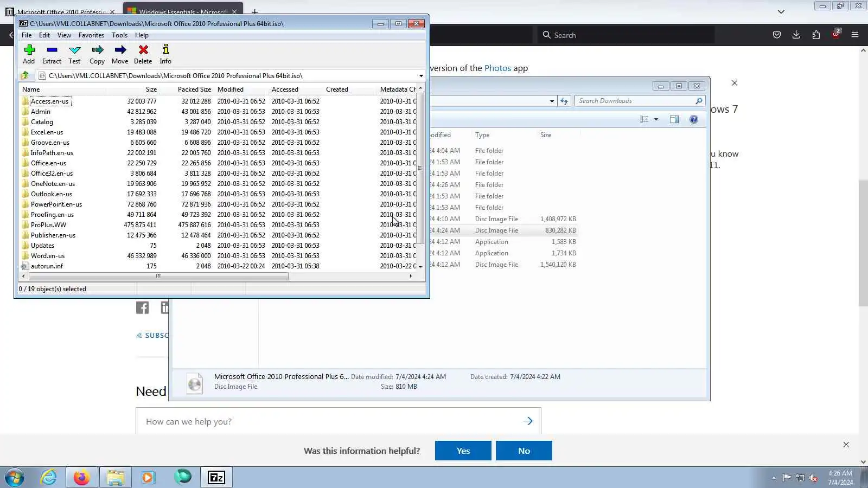Viewport: 868px width, 488px height.
Task: Show hidden system tray icons
Action: coord(774,478)
